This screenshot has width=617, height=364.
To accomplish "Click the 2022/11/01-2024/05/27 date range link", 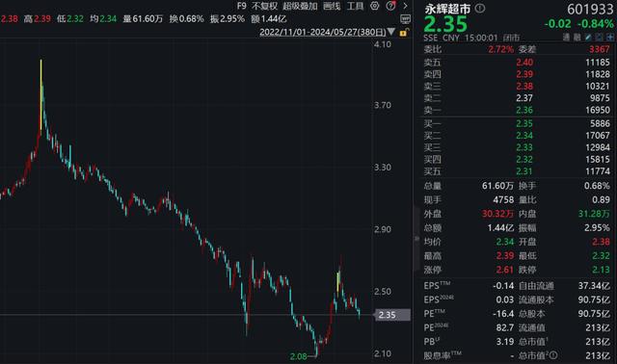I will click(x=323, y=32).
